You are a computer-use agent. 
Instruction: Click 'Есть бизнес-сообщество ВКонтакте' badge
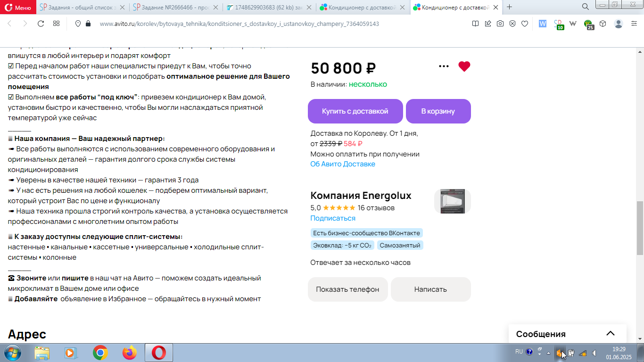tap(366, 233)
